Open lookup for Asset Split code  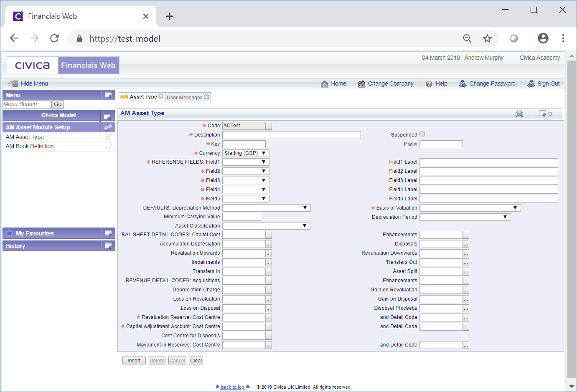[466, 272]
